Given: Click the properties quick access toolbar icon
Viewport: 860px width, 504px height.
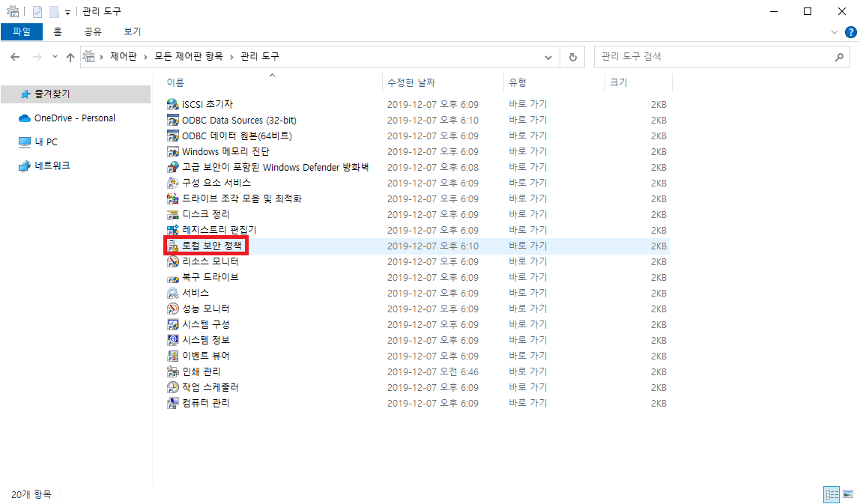Looking at the screenshot, I should click(37, 11).
